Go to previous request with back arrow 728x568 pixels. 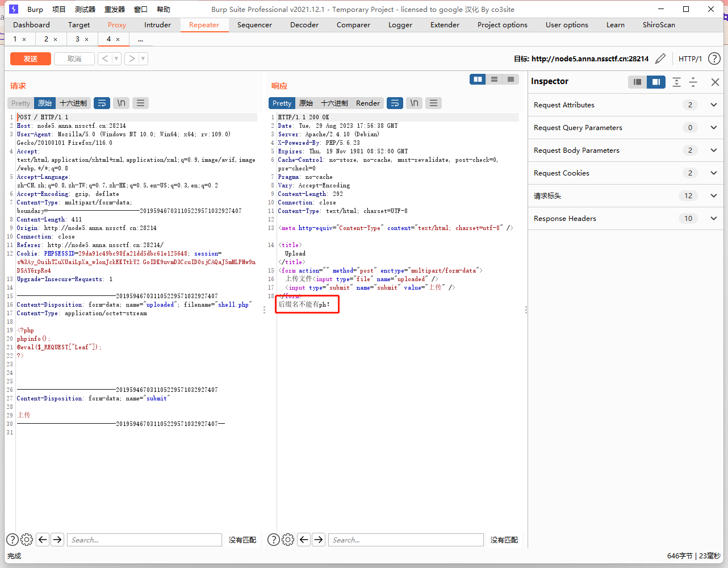coord(105,59)
